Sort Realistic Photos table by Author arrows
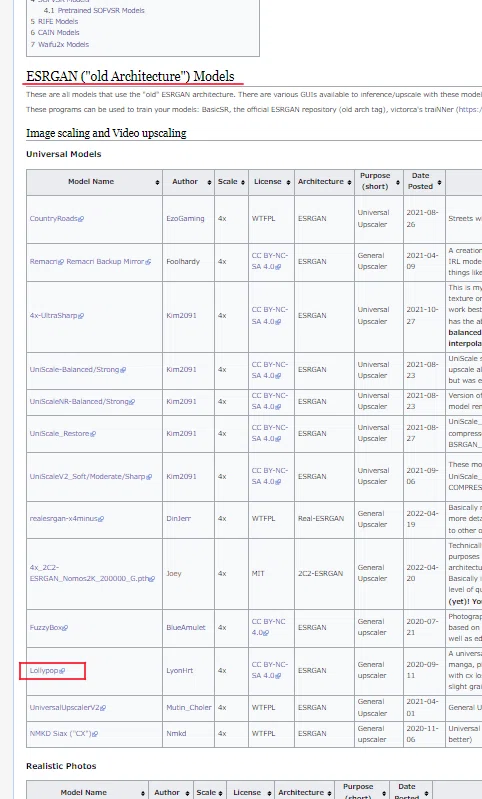The width and height of the screenshot is (482, 799). click(x=188, y=793)
